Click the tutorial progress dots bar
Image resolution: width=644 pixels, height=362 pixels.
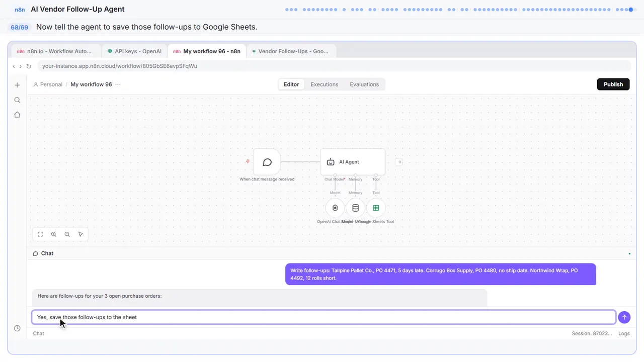461,9
